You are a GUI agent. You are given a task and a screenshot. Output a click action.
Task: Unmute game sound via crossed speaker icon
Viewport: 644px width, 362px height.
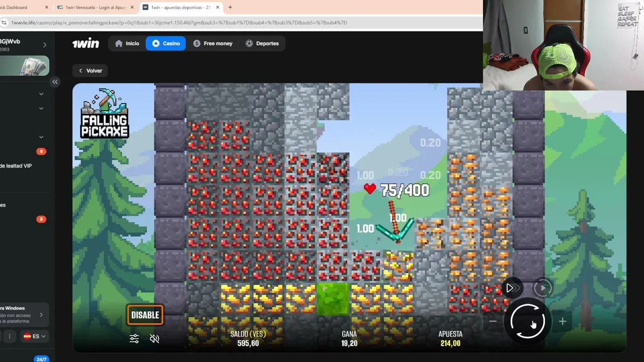click(154, 339)
